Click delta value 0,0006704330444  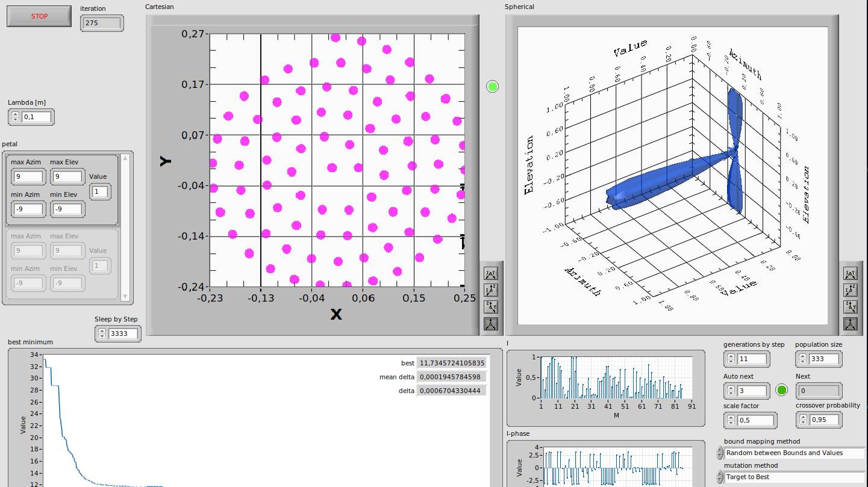click(x=452, y=391)
